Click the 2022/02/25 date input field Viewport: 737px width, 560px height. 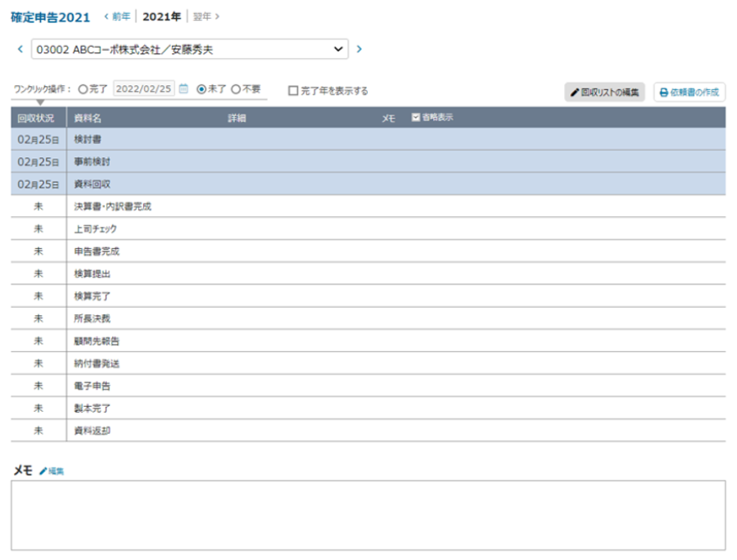143,89
